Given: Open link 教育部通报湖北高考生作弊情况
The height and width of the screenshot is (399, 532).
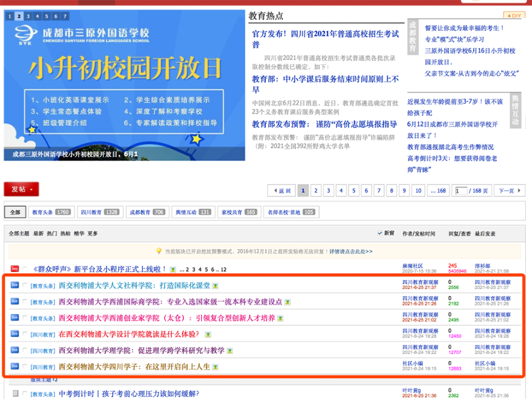Looking at the screenshot, I should coord(451,147).
